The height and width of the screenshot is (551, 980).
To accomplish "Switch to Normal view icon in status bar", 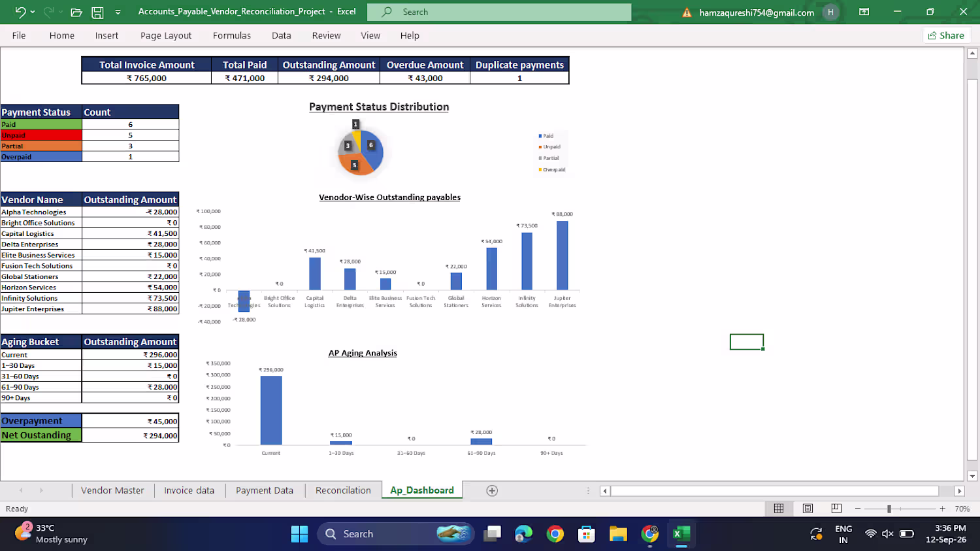I will pos(779,509).
